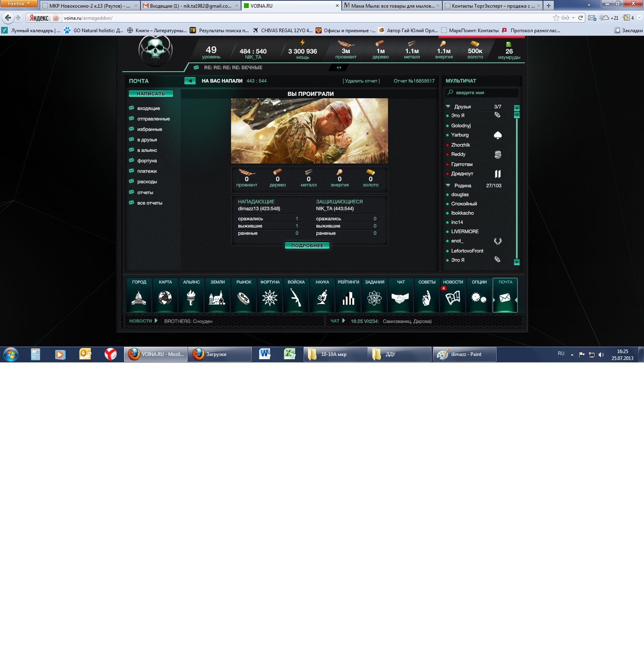This screenshot has width=644, height=666.
Task: Open the АЛЬЯНС torch icon
Action: (191, 298)
